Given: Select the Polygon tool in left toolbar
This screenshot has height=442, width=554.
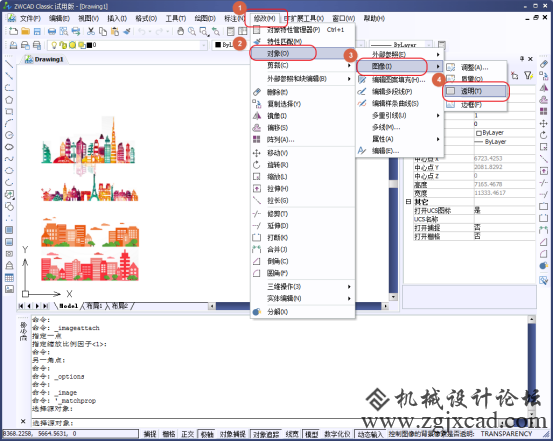Looking at the screenshot, I should (9, 100).
